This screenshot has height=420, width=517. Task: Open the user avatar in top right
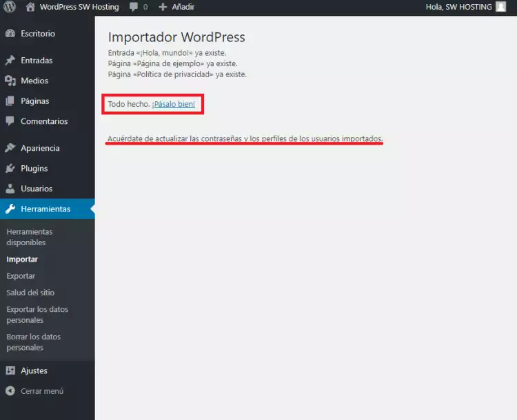click(500, 7)
